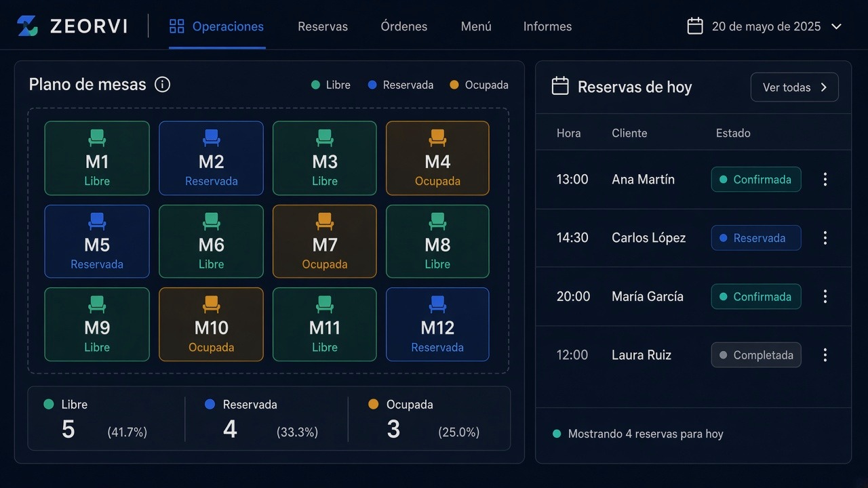
Task: Click the orange Ocupada legend dot
Action: (454, 85)
